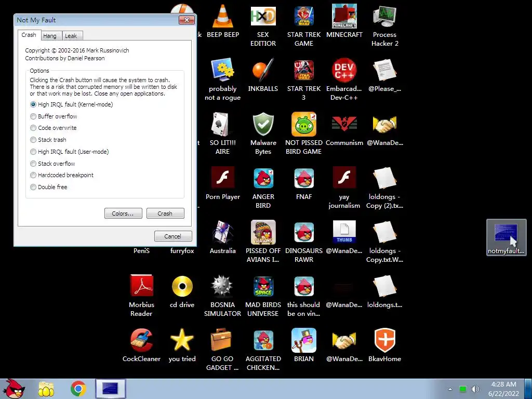This screenshot has height=399, width=532.
Task: Click the Colors... button
Action: pos(123,214)
